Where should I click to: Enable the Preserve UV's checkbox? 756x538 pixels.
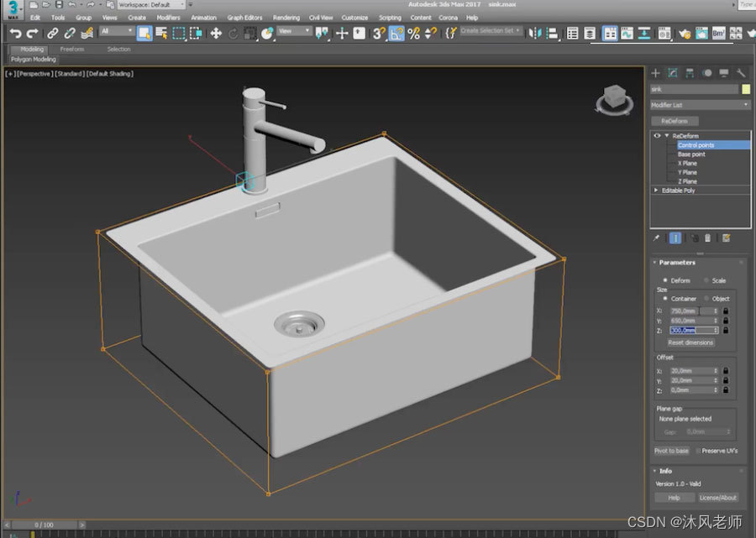(696, 450)
